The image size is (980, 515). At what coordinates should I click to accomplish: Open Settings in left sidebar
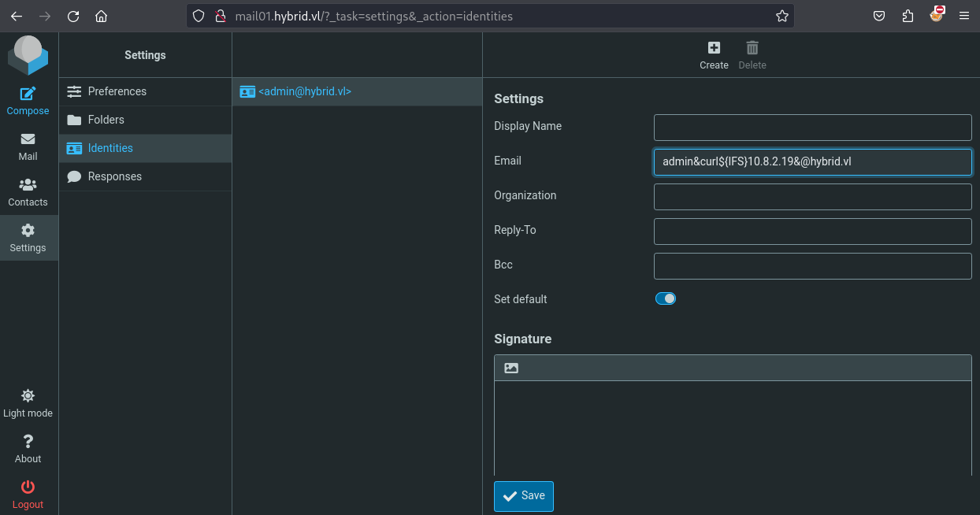pos(28,238)
